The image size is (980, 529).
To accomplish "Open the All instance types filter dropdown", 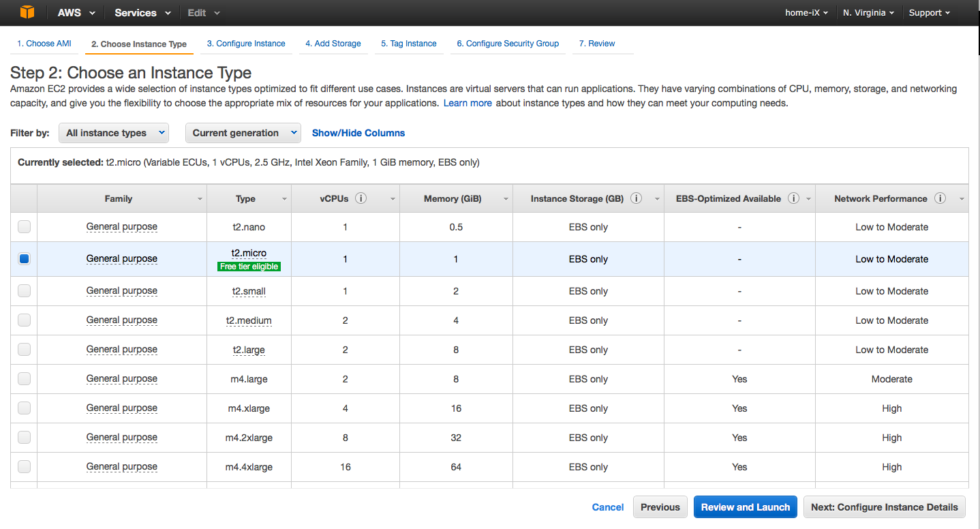I will pyautogui.click(x=114, y=133).
